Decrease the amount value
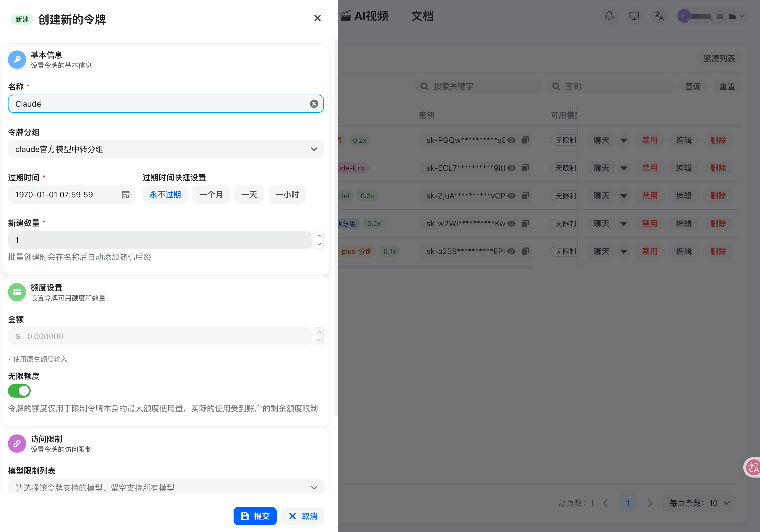Image resolution: width=760 pixels, height=532 pixels. pos(319,341)
